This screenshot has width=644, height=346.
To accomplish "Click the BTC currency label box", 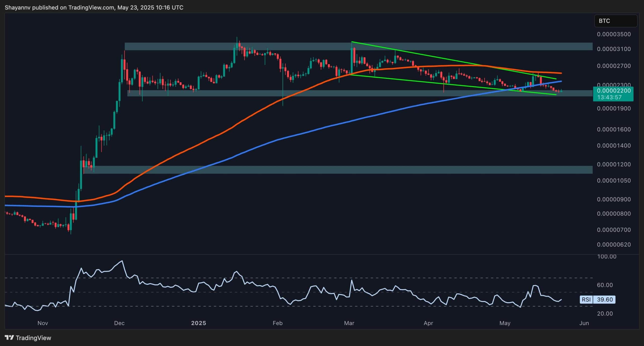I will 615,21.
